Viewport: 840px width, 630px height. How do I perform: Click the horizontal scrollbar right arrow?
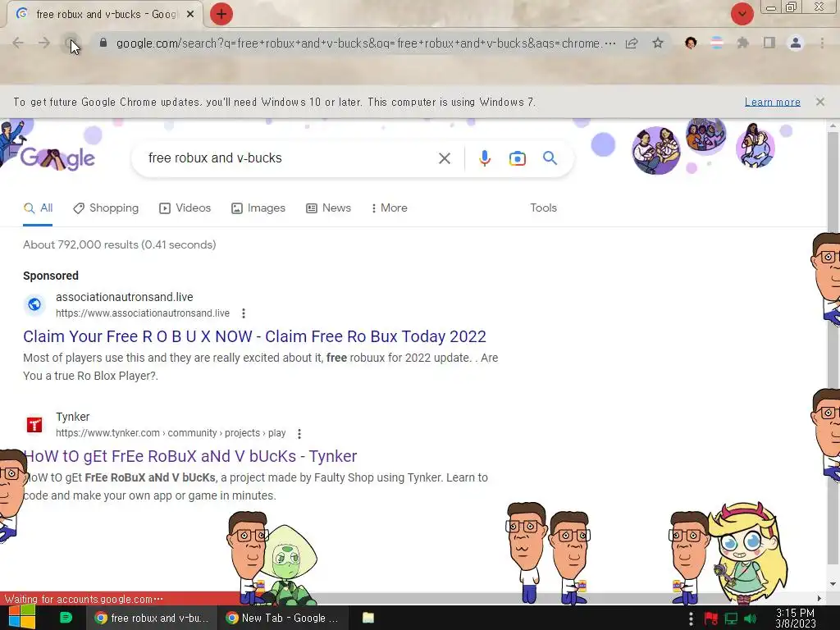coord(819,598)
